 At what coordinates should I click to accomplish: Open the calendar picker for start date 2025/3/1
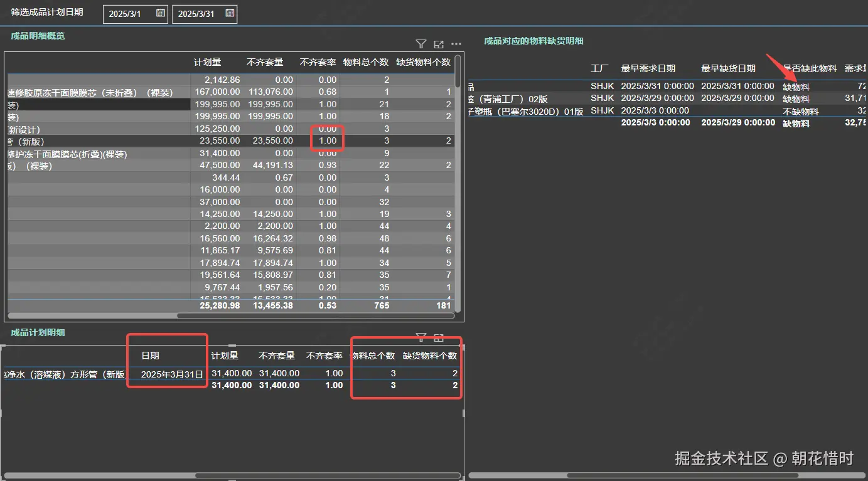point(161,13)
